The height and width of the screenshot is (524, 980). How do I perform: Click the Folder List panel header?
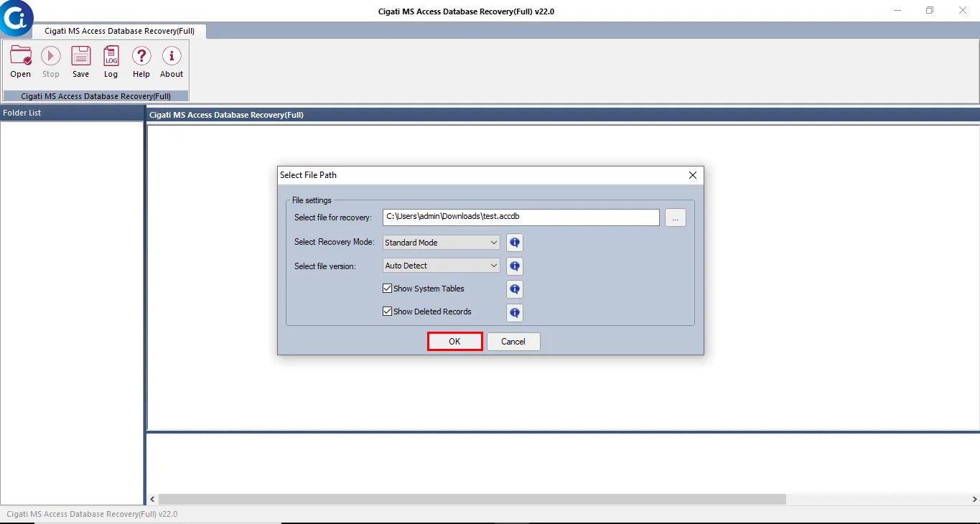(x=72, y=113)
